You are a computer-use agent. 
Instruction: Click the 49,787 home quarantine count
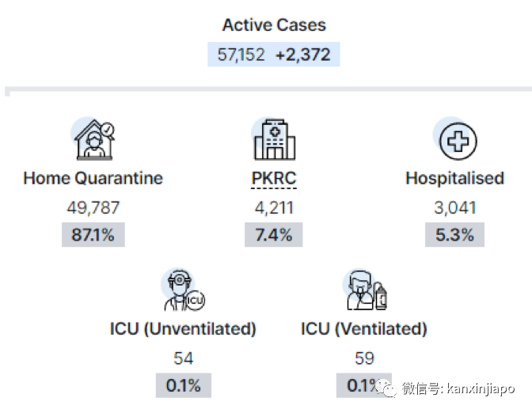click(x=93, y=208)
